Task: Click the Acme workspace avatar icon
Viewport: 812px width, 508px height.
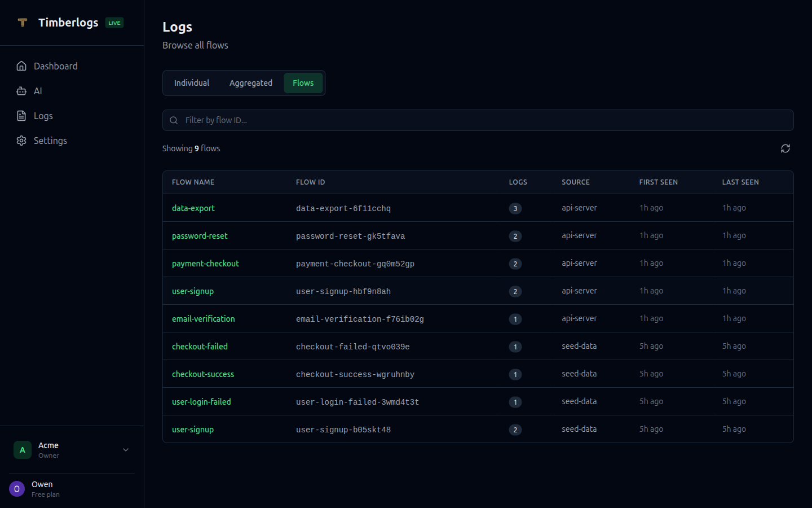Action: tap(22, 450)
